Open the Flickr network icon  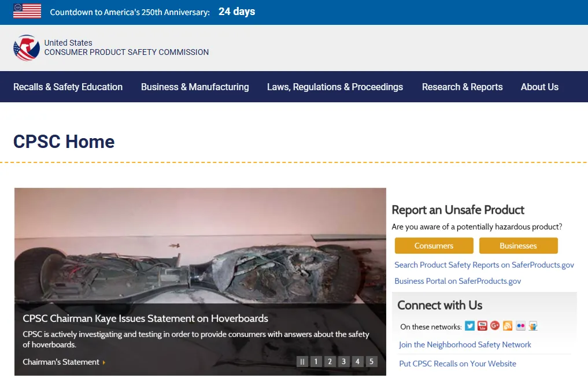(520, 326)
